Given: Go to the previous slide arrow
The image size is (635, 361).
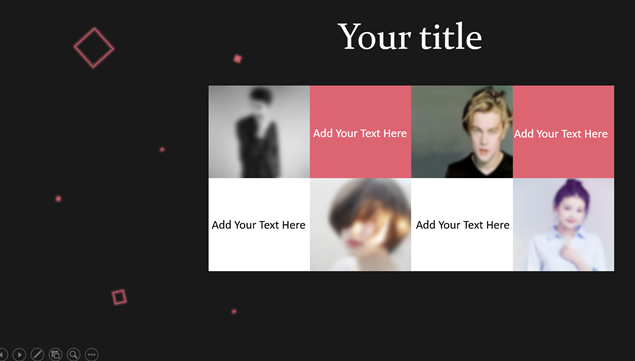Looking at the screenshot, I should 2,355.
